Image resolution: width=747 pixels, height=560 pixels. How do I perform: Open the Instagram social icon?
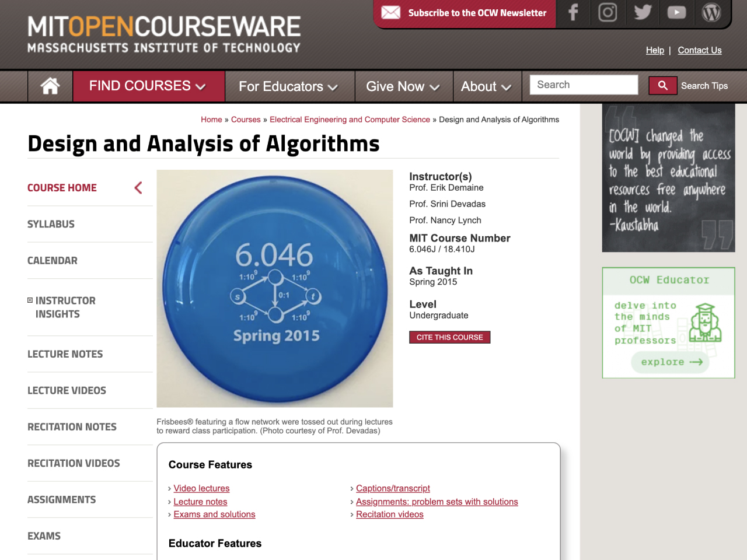[608, 12]
